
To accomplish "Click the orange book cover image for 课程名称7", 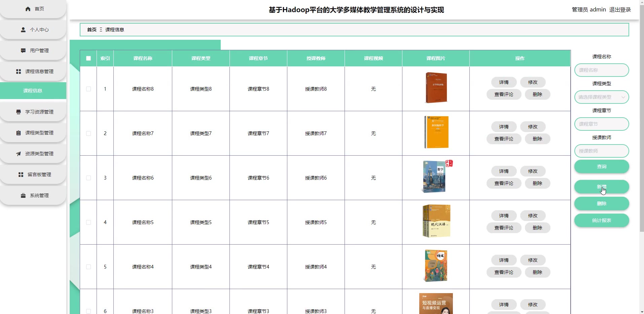I will pyautogui.click(x=436, y=132).
